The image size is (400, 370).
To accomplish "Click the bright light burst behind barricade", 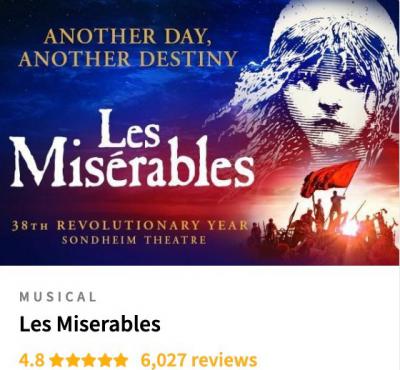I will (351, 229).
